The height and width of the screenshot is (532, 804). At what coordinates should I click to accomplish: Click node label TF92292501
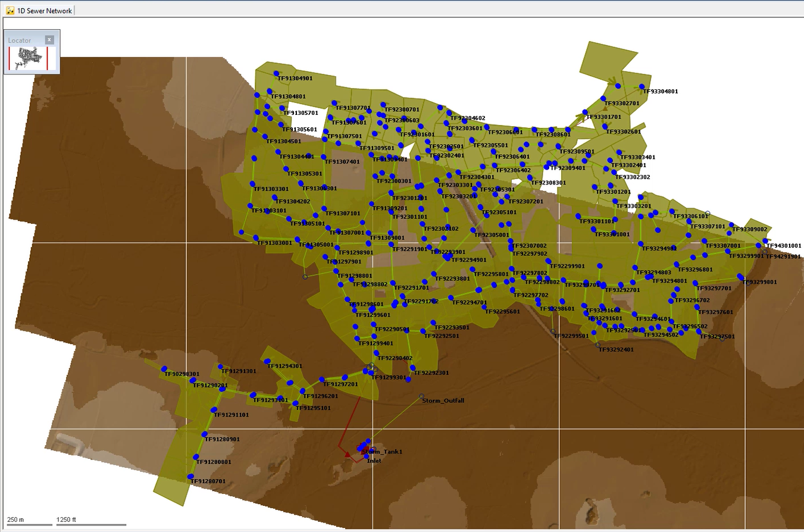coord(441,336)
